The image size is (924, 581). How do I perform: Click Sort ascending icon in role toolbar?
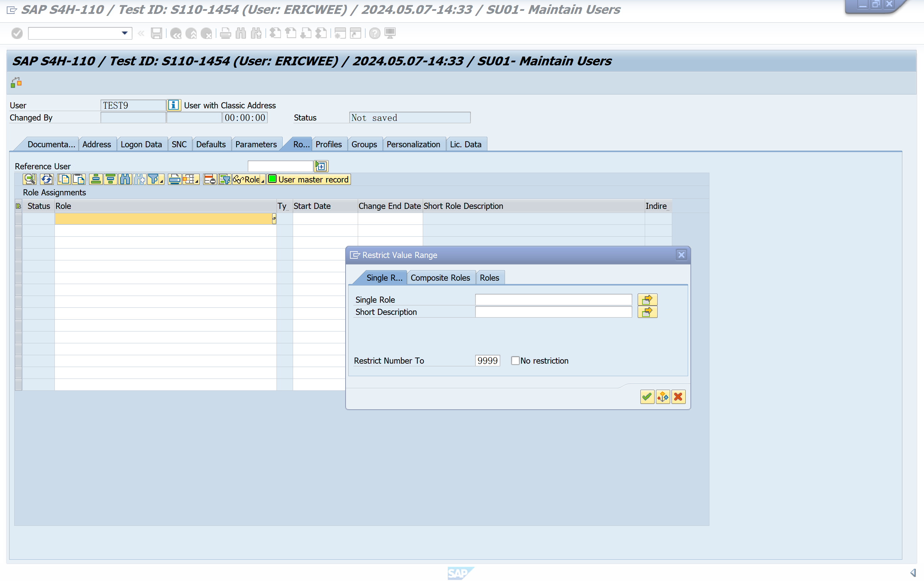coord(95,179)
